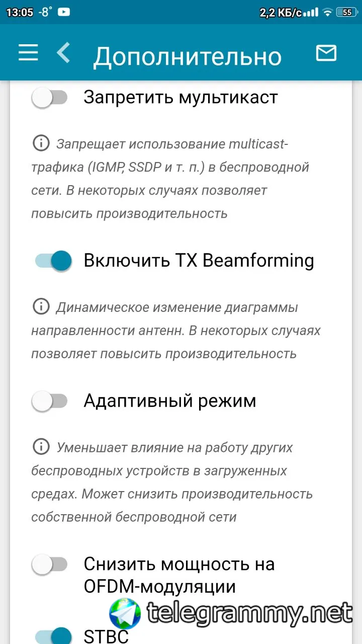Enable Снизить мощность на OFDM-модуляции switch
362x644 pixels.
[x=50, y=565]
